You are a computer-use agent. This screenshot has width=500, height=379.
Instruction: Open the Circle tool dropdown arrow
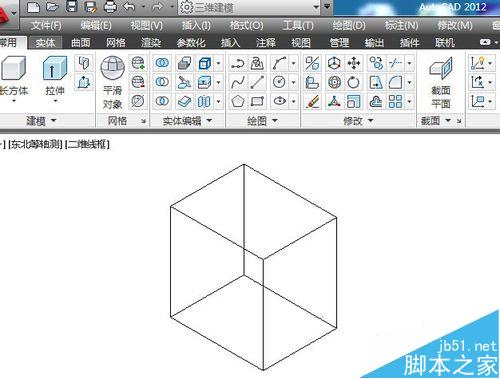click(294, 82)
